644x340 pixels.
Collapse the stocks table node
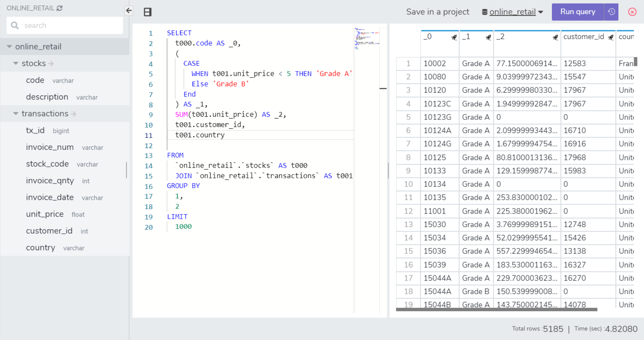point(16,63)
